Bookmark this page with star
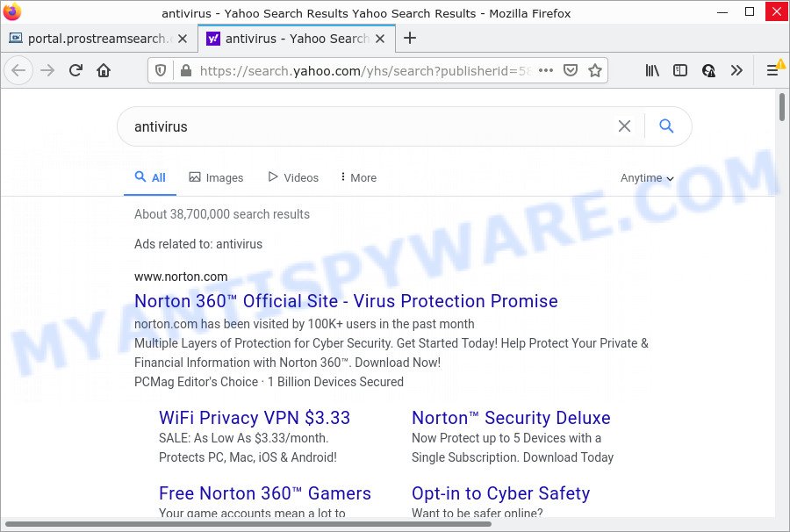 (595, 70)
